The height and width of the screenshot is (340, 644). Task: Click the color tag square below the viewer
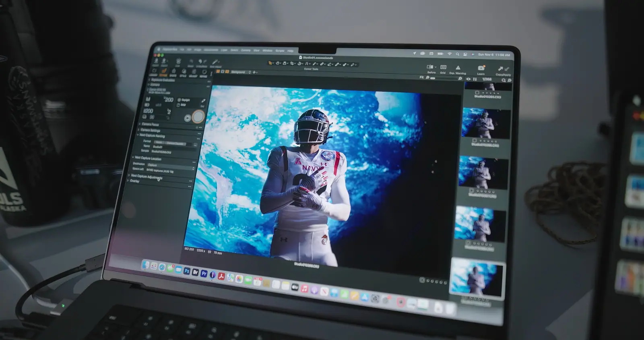click(x=422, y=280)
